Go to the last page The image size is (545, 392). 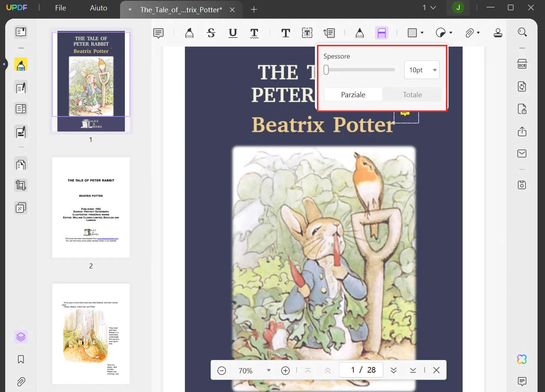(x=413, y=370)
